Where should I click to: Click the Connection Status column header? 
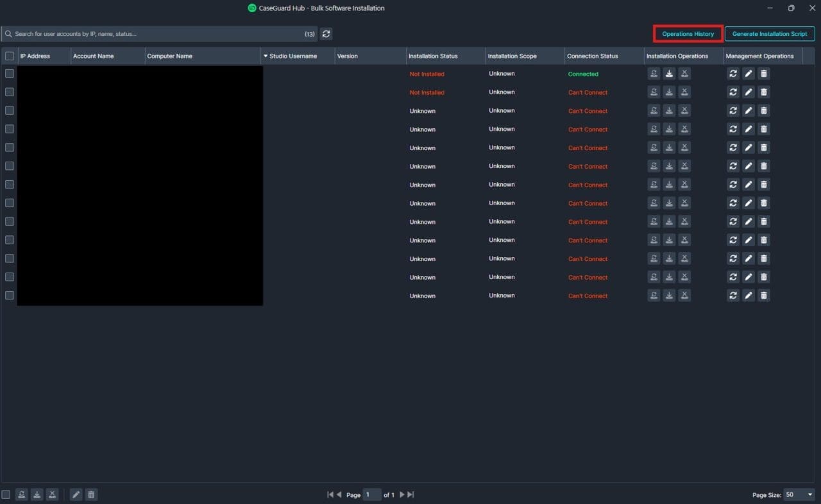pyautogui.click(x=592, y=56)
